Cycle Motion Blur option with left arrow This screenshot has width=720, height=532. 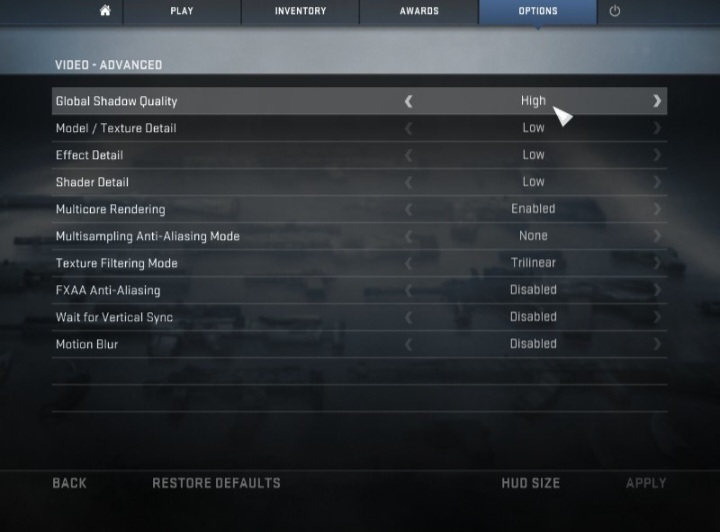[408, 344]
